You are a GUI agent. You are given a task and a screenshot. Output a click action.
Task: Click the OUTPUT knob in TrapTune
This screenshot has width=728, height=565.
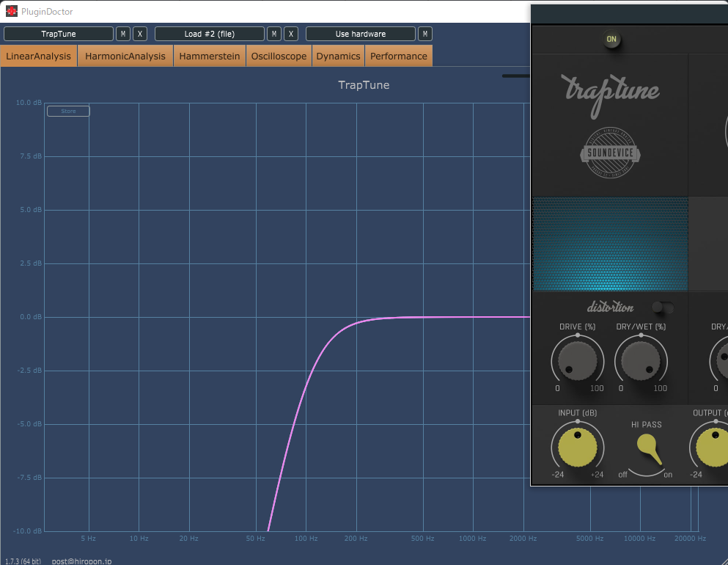pyautogui.click(x=712, y=447)
